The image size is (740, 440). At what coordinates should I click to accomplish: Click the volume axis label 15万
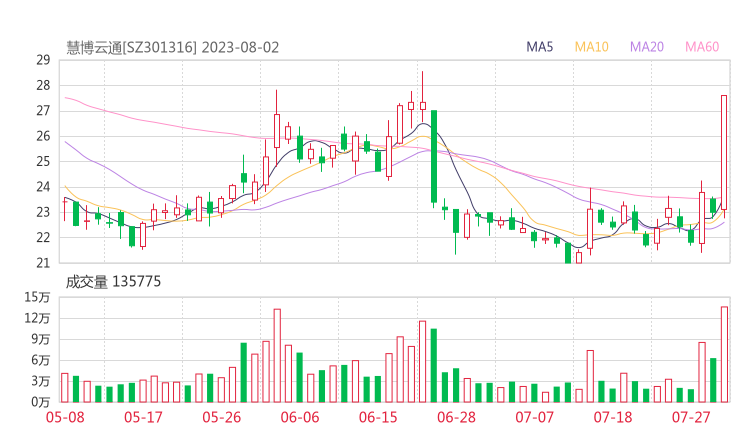pos(37,297)
